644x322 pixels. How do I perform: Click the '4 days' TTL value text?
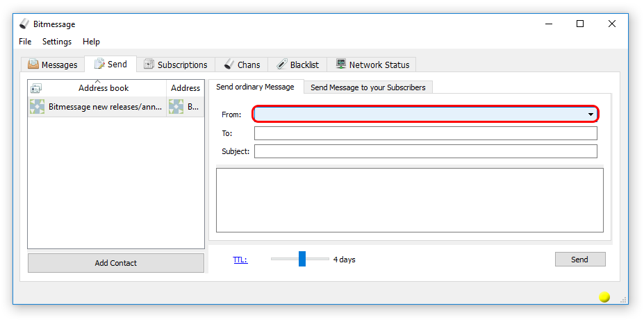[x=344, y=260]
